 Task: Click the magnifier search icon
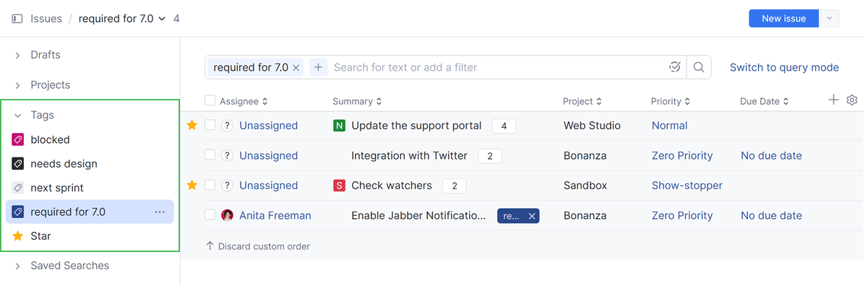(699, 67)
